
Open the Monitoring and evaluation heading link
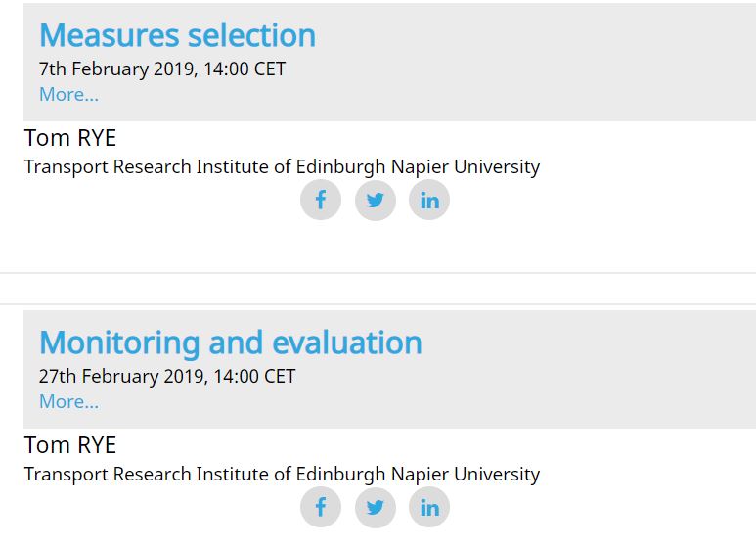231,343
